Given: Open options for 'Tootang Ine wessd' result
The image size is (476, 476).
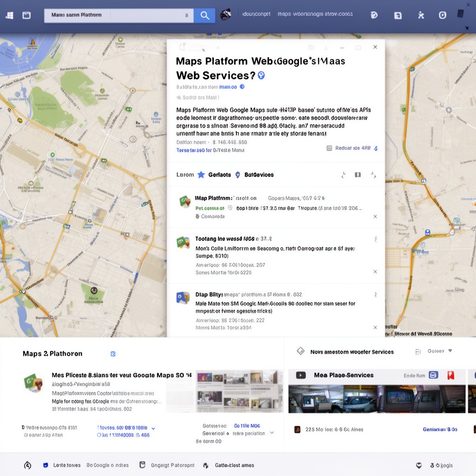Looking at the screenshot, I should coord(376,239).
